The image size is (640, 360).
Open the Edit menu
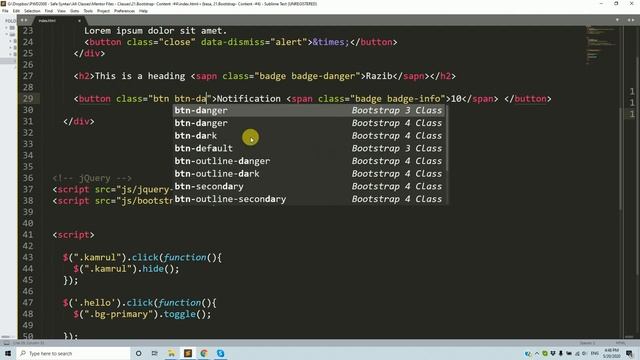click(16, 11)
